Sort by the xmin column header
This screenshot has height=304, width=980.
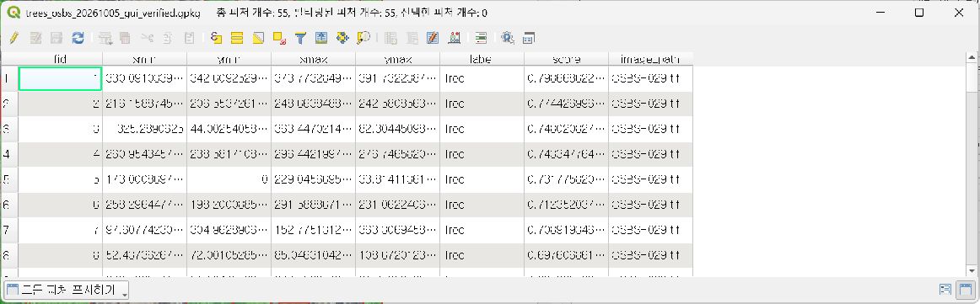point(144,59)
